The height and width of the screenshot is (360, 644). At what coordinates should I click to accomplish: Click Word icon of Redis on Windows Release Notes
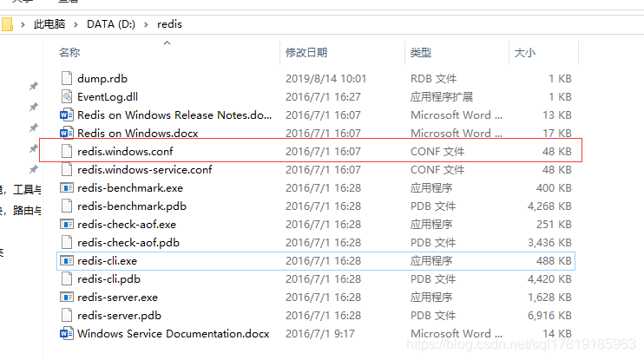(x=67, y=115)
